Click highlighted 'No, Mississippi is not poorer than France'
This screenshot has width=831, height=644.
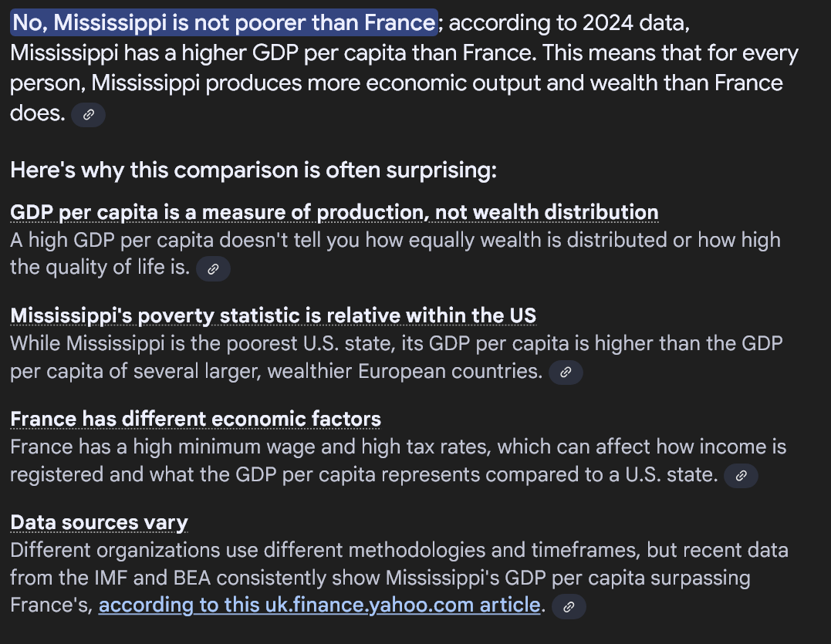tap(224, 23)
